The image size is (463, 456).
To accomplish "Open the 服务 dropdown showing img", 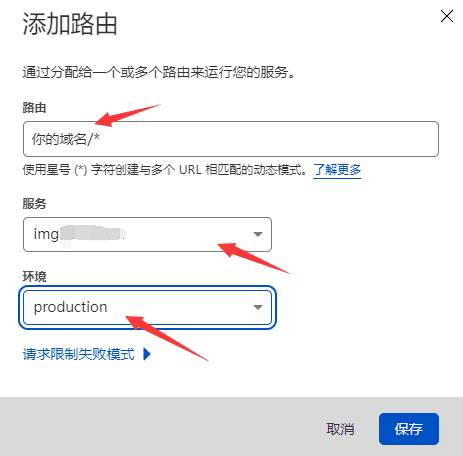I will pyautogui.click(x=147, y=234).
